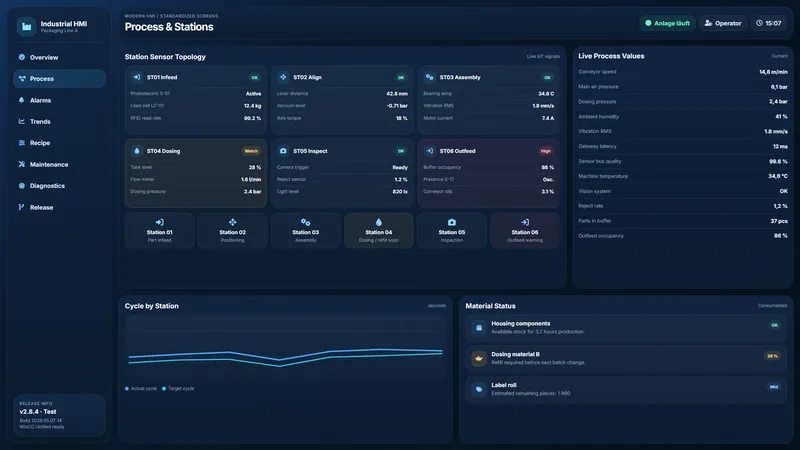Viewport: 800px width, 450px height.
Task: Click the ST01 Infeed arrow icon
Action: click(x=137, y=77)
